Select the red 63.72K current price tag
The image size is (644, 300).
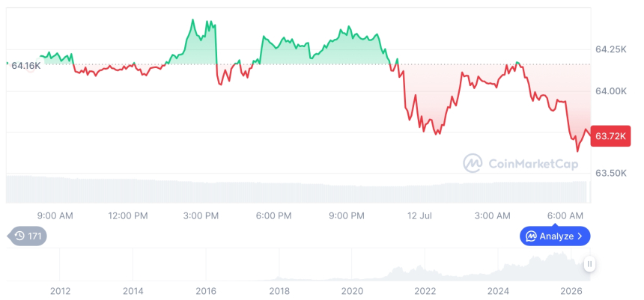point(610,136)
